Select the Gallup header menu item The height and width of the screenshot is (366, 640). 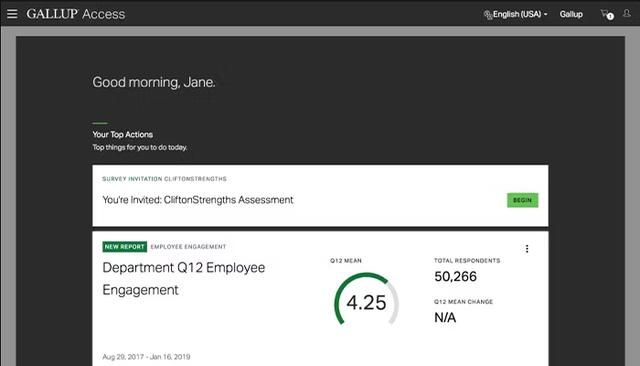(571, 14)
